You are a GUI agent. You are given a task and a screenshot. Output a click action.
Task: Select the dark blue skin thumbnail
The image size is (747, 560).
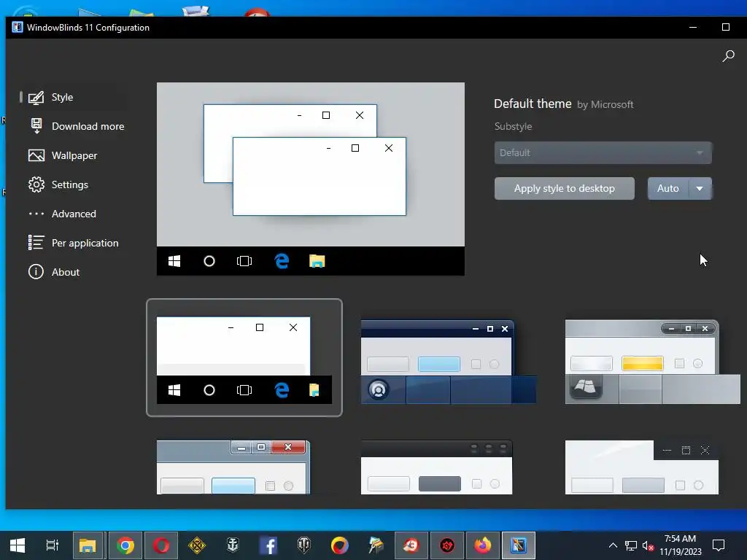(x=449, y=362)
